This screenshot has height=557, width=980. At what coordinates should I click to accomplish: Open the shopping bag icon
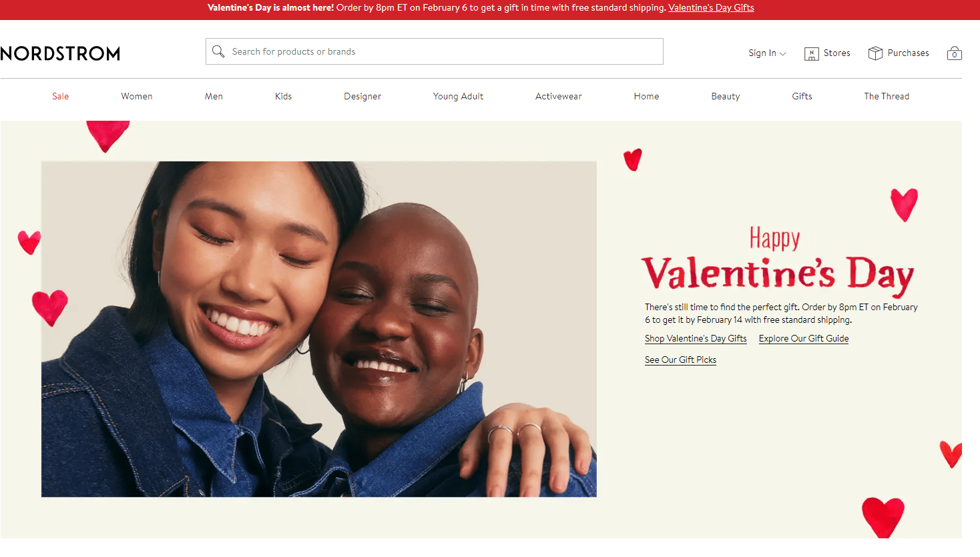coord(955,53)
